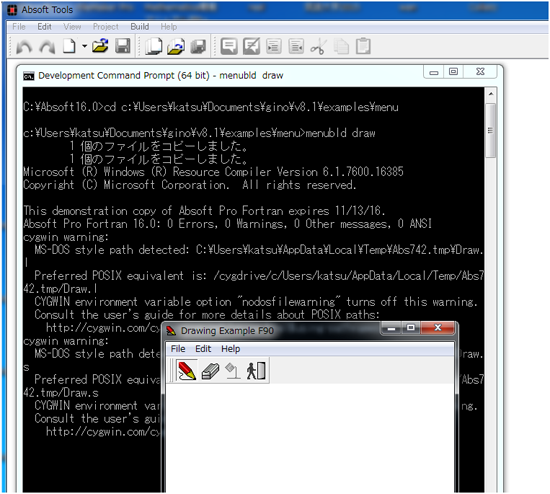Click the redo arrow in Absoft toolbar
Screen dimensions: 550x494
pos(47,46)
